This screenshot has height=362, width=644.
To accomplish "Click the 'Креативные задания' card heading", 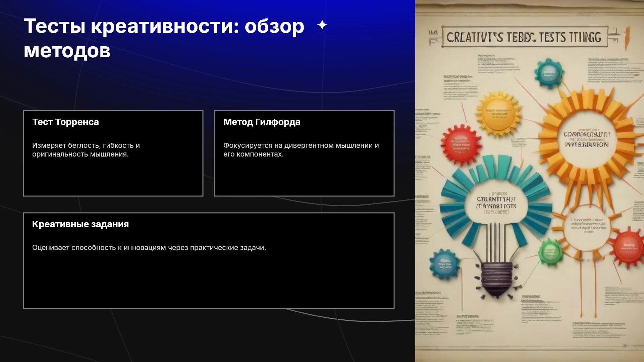I will click(x=80, y=224).
